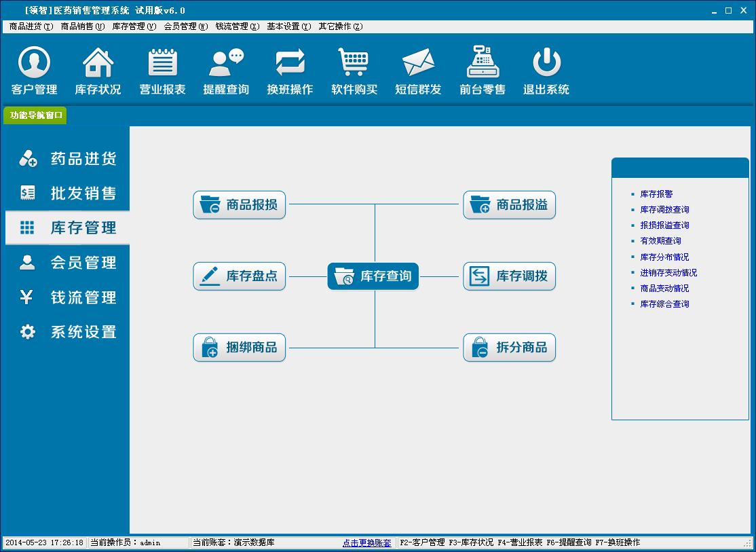756x552 pixels.
Task: Click the 库存查询 center button
Action: pos(373,276)
